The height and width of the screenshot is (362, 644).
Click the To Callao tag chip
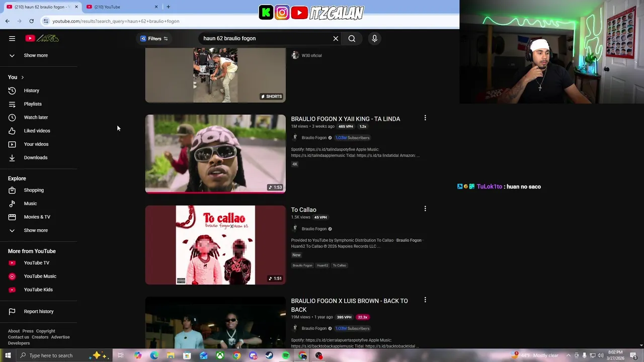339,265
